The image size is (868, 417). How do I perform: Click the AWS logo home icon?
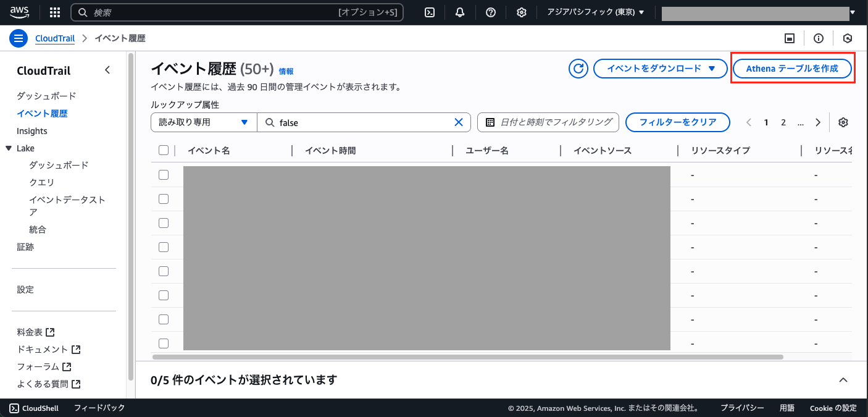(x=20, y=12)
